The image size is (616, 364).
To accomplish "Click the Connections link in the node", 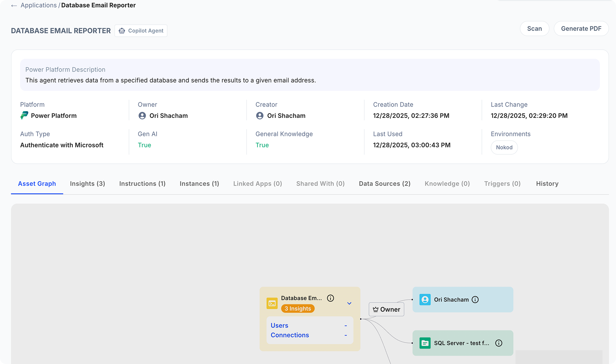I will click(x=290, y=335).
